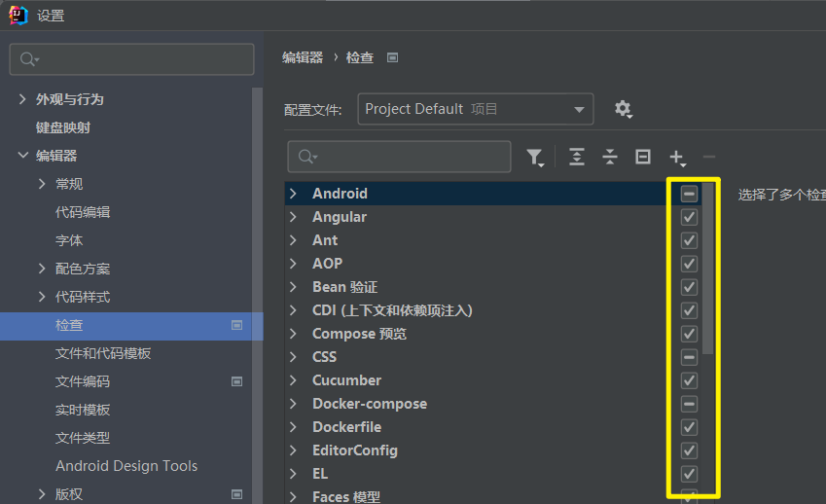Click the project icon next to 文件编码
826x504 pixels.
coord(236,382)
